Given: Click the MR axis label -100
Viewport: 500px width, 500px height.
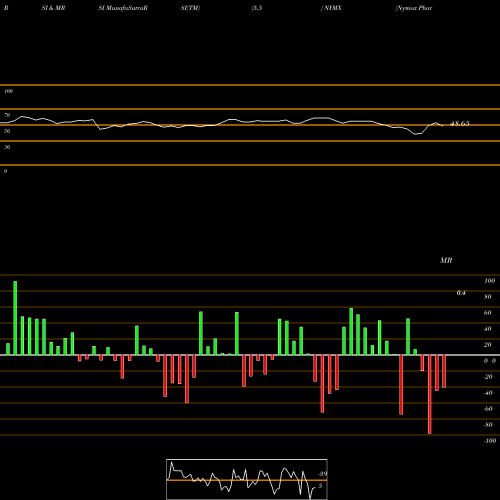Looking at the screenshot, I should tap(490, 441).
